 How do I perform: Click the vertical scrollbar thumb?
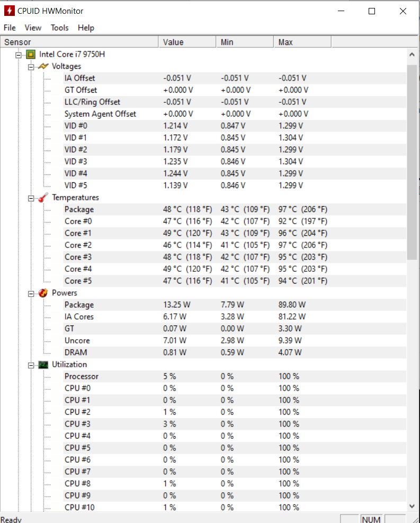[412, 162]
